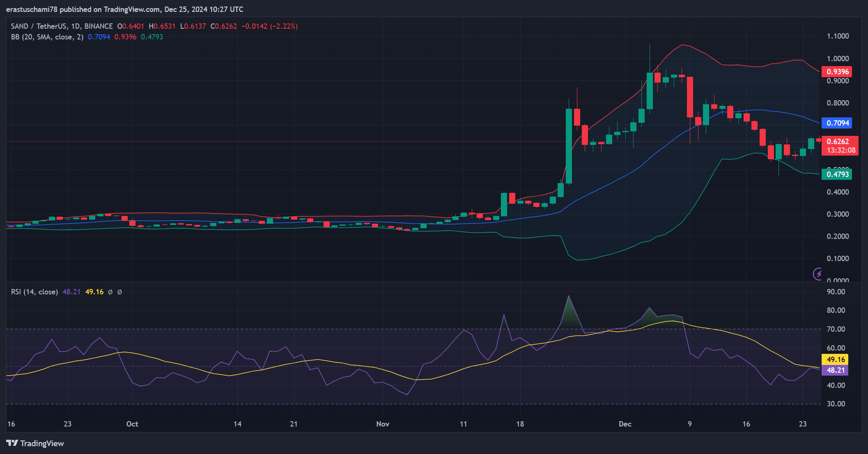
Task: Click the blue 0.7094 basis price tag
Action: click(837, 123)
